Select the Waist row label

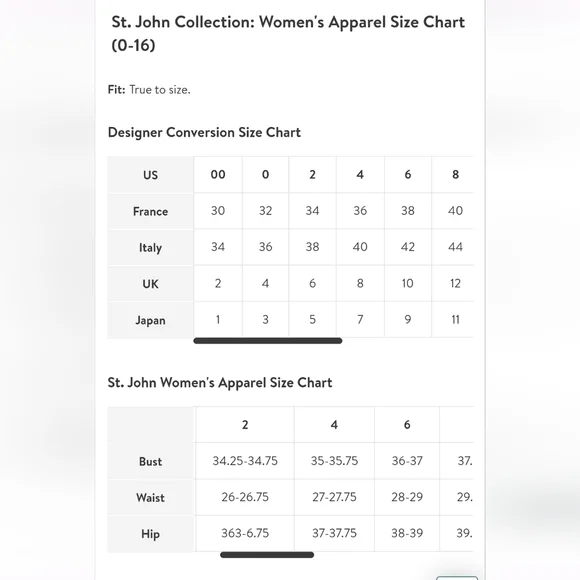click(150, 498)
